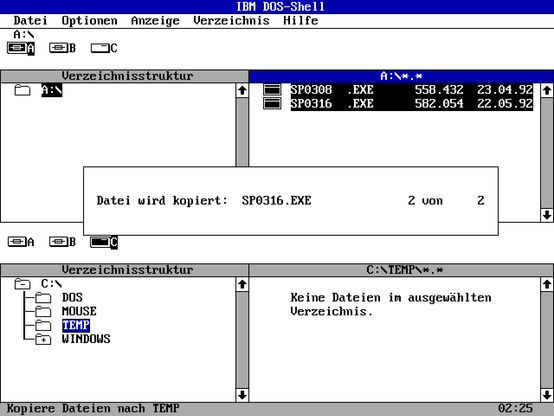This screenshot has width=554, height=416.
Task: Click the 558.432 file size value
Action: coord(439,90)
